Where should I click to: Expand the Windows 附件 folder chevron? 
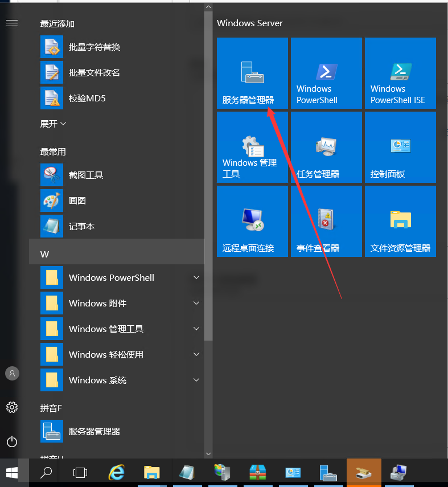point(196,303)
